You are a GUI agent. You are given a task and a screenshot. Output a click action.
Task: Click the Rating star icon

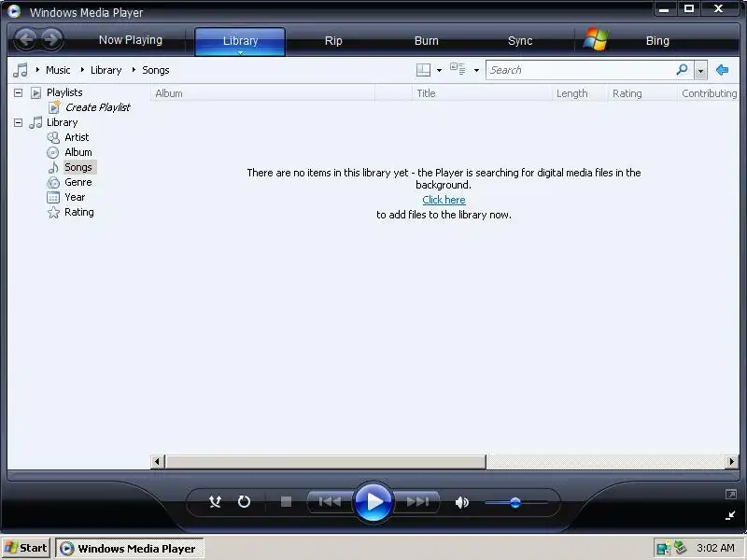coord(53,213)
